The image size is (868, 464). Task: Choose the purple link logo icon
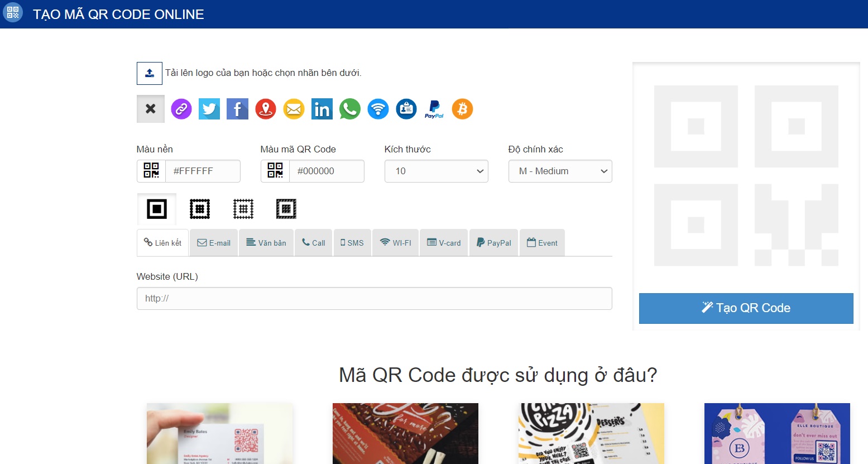(181, 109)
